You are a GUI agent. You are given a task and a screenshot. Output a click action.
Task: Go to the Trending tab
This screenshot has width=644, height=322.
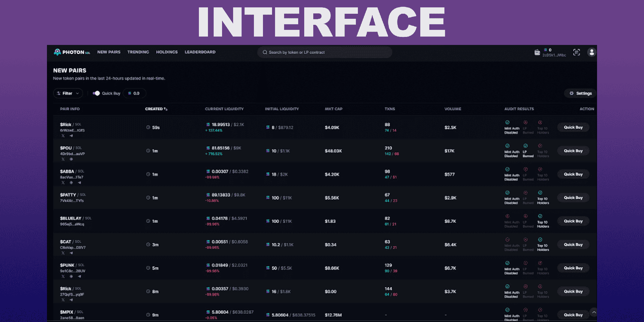coord(138,52)
